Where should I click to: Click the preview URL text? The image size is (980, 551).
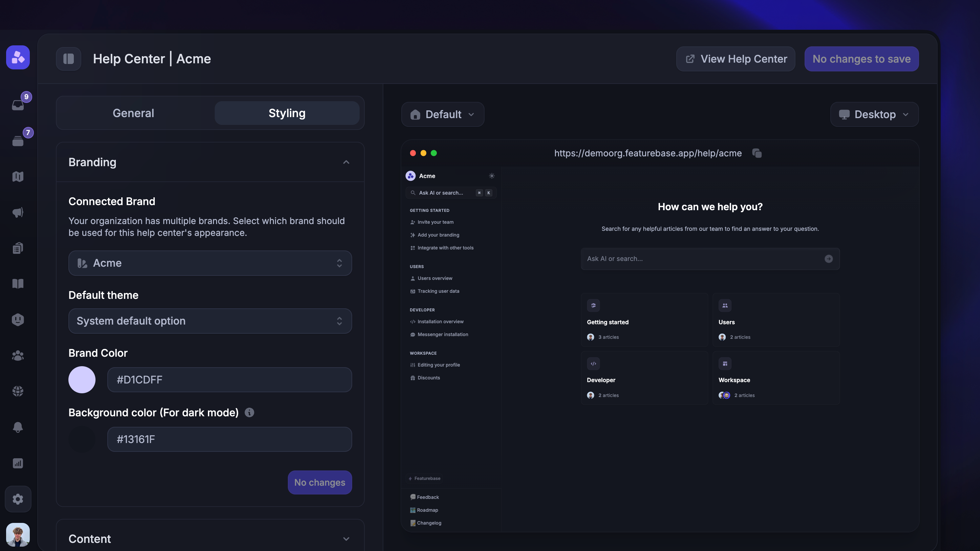(648, 153)
